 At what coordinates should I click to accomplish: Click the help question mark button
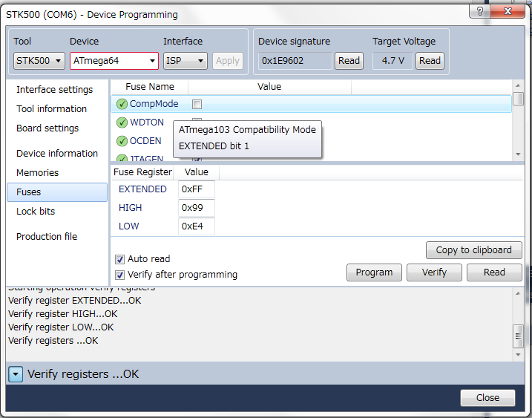479,11
